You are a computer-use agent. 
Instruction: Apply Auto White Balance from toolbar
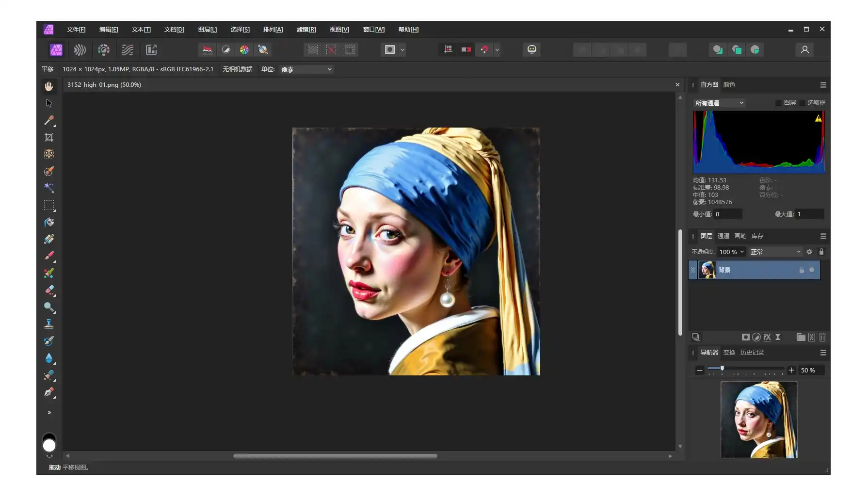coord(263,49)
